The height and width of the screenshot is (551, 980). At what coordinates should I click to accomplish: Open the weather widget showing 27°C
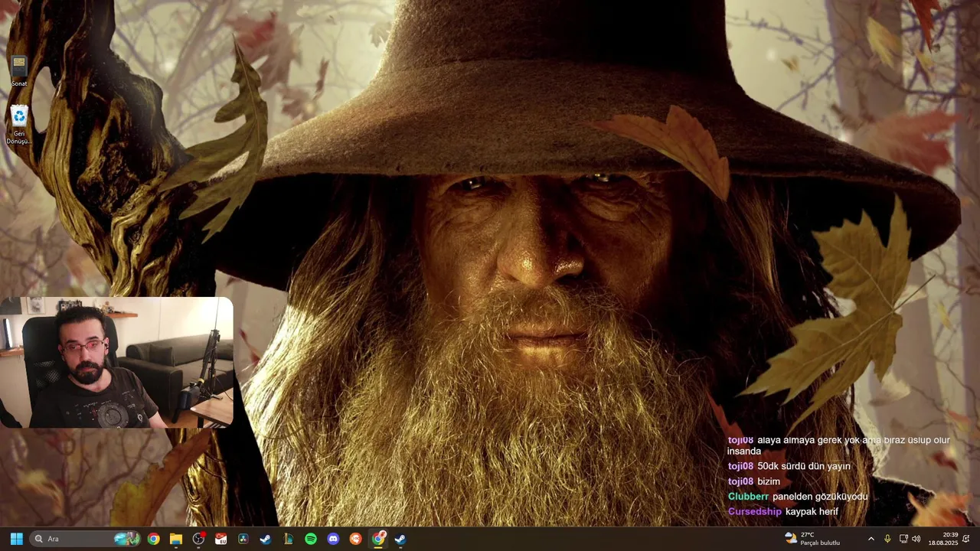[x=813, y=539]
